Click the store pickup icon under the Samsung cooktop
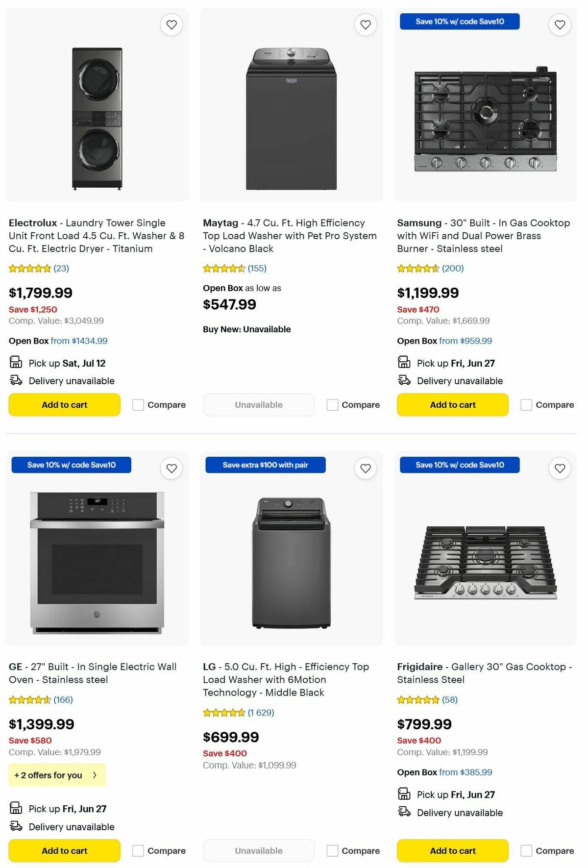This screenshot has height=868, width=588. pyautogui.click(x=404, y=363)
